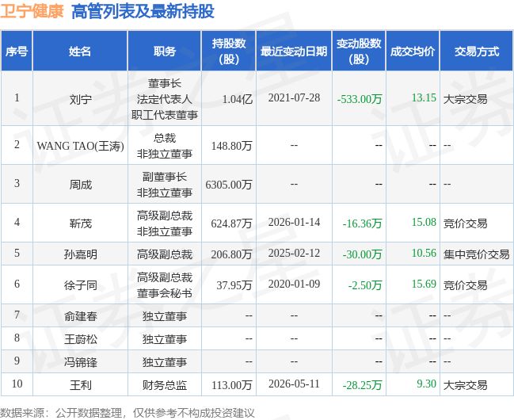Click the name WANG TAO(王涛)
This screenshot has width=514, height=420.
[x=80, y=146]
